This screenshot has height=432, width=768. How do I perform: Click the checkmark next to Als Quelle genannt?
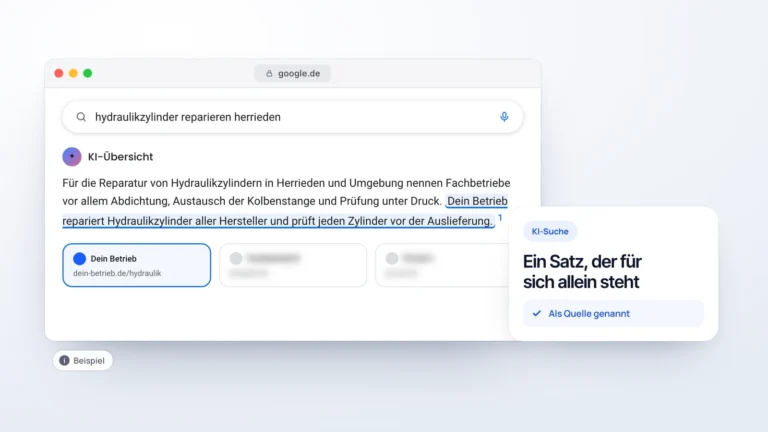(x=537, y=313)
